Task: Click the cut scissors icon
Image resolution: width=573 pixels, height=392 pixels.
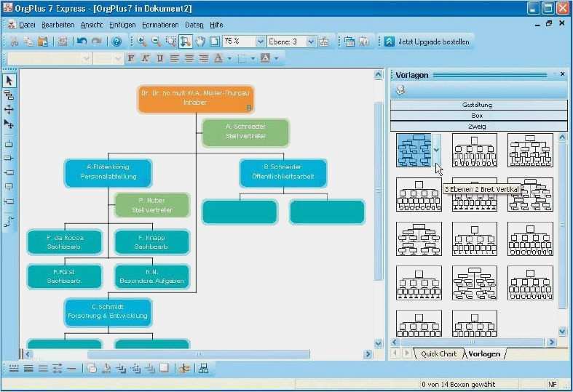Action: coord(13,41)
